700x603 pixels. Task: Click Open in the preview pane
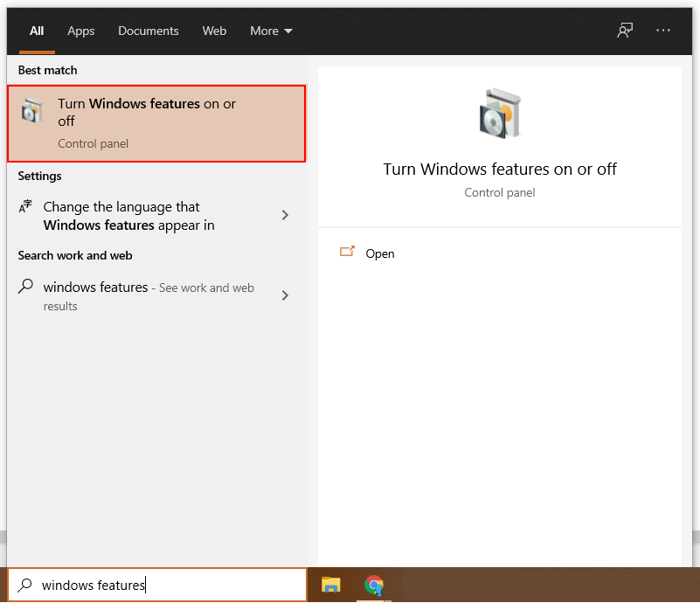[x=380, y=253]
